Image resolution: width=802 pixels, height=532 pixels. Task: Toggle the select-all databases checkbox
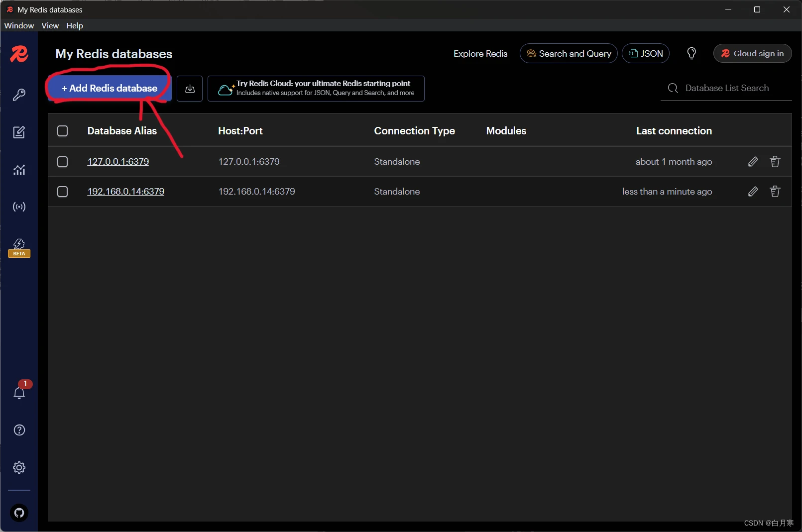tap(62, 131)
